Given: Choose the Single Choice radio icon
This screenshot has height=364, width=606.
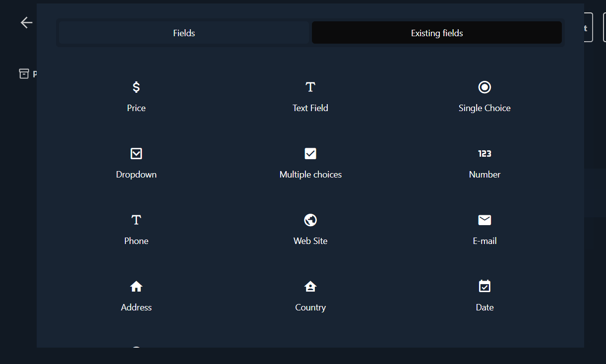Looking at the screenshot, I should [x=485, y=87].
